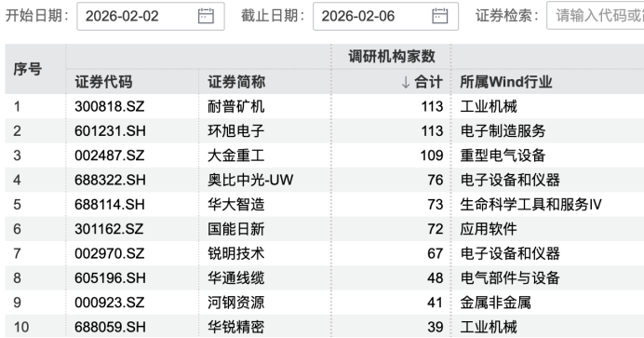The height and width of the screenshot is (338, 644).
Task: Select the total 113 for 耐普矿机
Action: pos(432,107)
